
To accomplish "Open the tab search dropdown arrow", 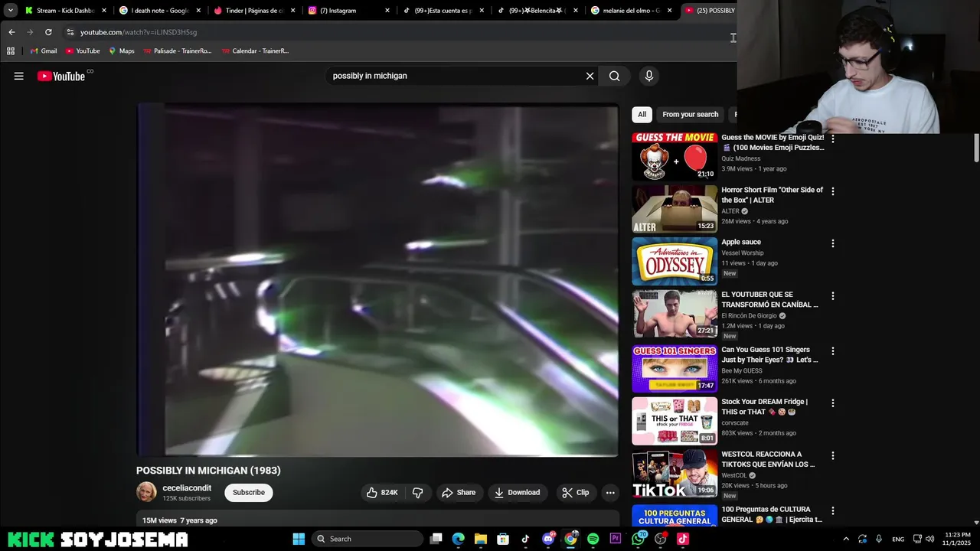I will pyautogui.click(x=10, y=11).
